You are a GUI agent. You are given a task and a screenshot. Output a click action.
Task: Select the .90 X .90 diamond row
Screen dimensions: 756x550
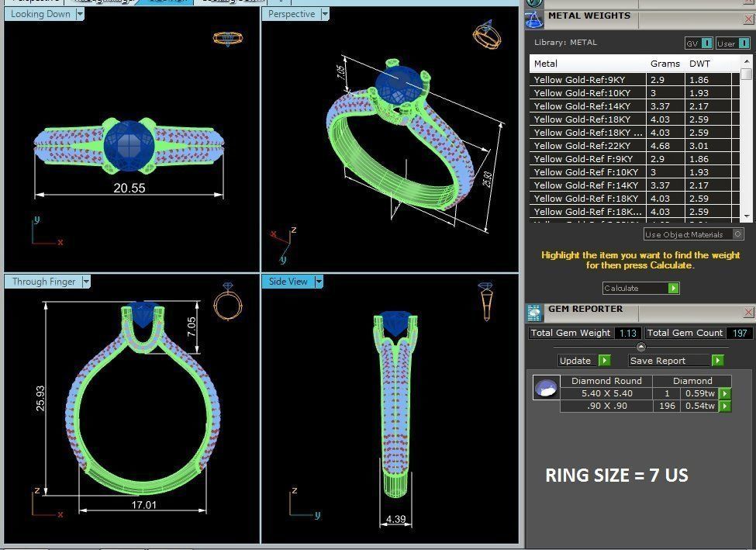click(646, 406)
